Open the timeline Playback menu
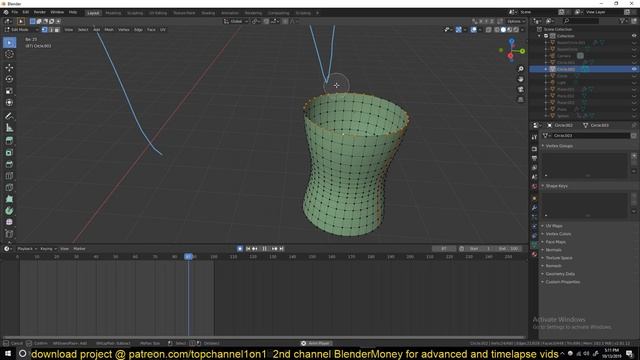The image size is (640, 360). coord(27,249)
